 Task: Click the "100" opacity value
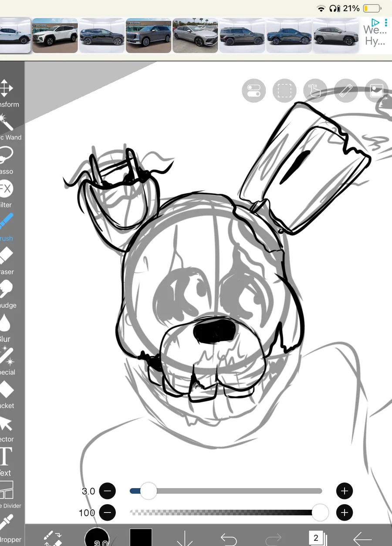tap(87, 512)
